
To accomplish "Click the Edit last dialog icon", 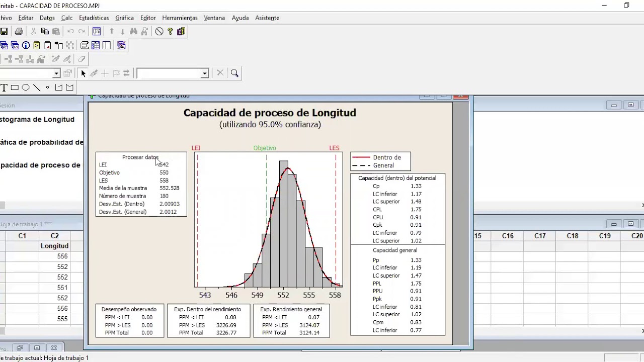I will point(97,31).
